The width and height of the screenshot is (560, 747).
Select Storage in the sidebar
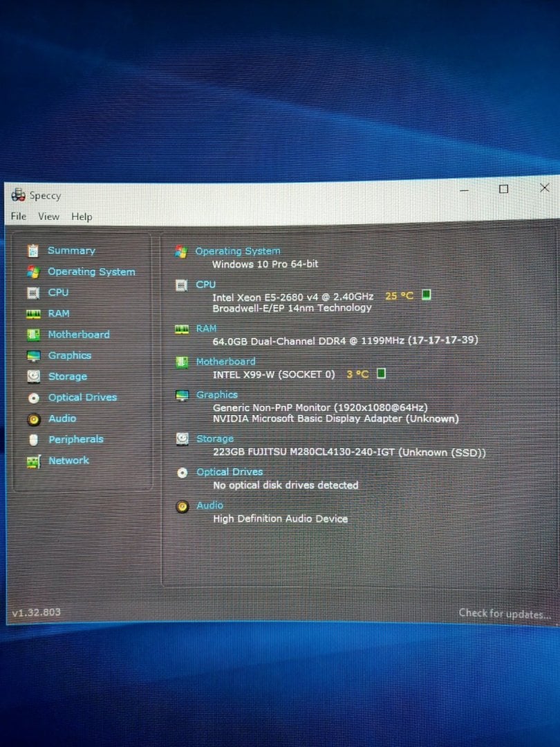(68, 376)
